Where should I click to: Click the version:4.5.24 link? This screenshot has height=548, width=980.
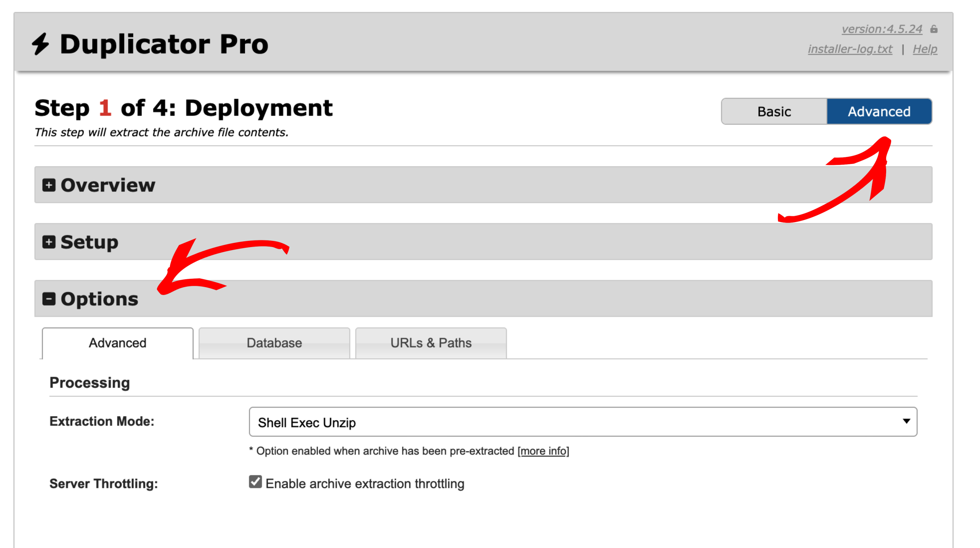(882, 29)
